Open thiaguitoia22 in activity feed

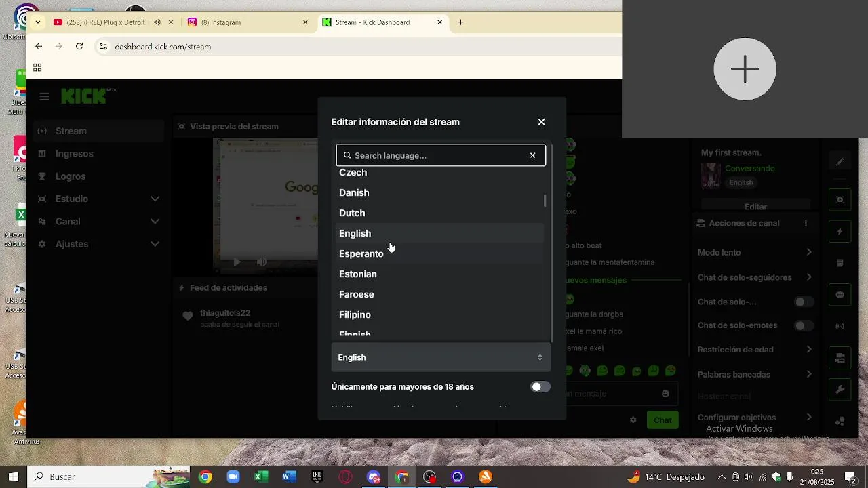tap(225, 313)
